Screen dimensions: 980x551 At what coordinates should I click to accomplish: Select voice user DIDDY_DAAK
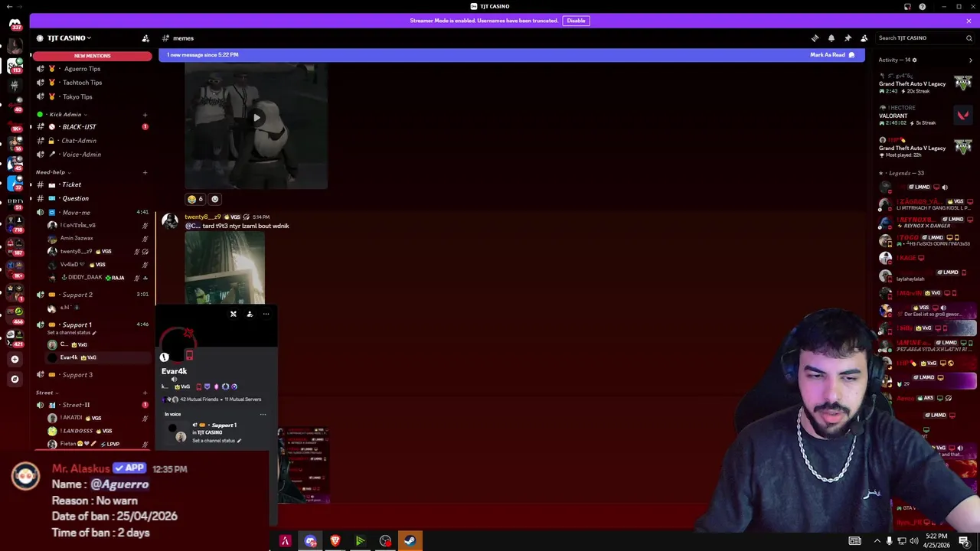pos(97,277)
